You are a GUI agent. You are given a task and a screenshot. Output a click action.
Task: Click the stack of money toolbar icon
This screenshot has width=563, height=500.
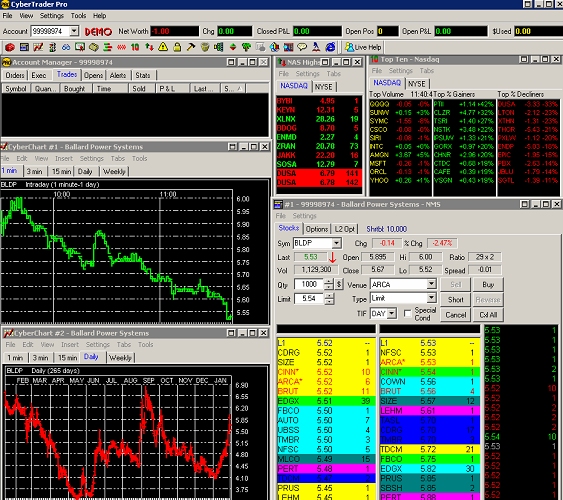(x=94, y=47)
